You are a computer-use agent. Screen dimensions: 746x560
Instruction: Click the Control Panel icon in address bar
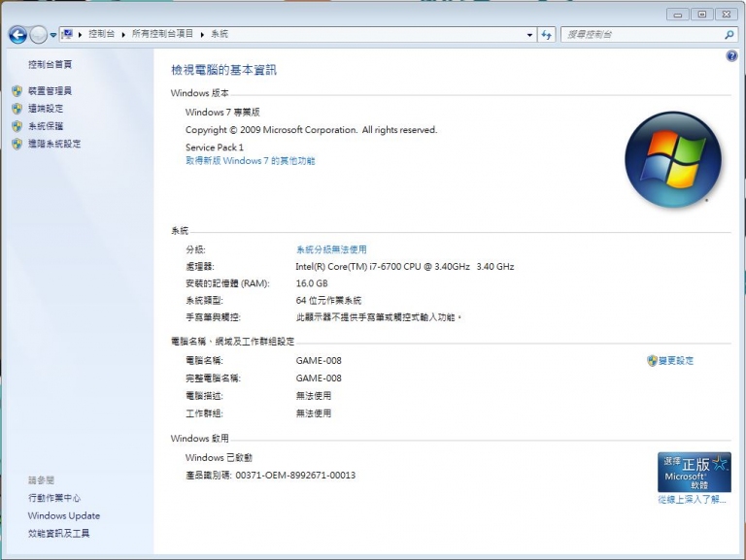(67, 34)
